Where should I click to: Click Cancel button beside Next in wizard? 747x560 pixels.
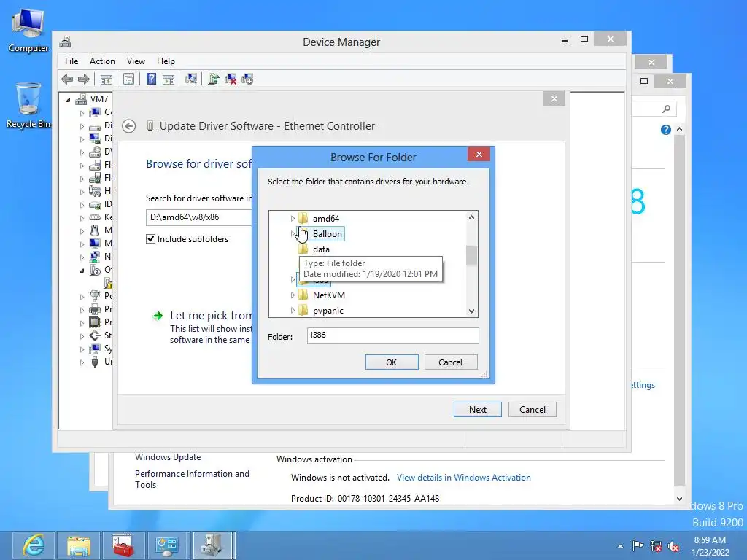point(532,410)
